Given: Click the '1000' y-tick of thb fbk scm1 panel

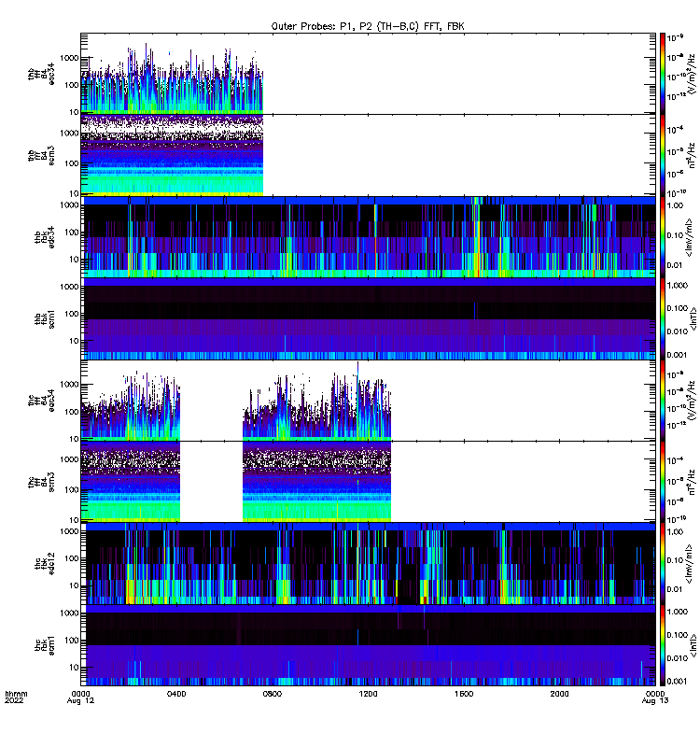Looking at the screenshot, I should [x=69, y=287].
